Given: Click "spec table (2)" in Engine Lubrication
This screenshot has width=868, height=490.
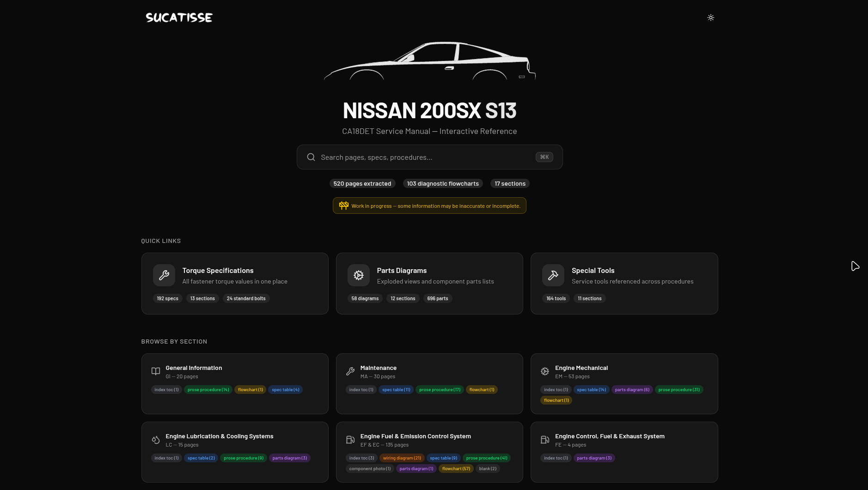Looking at the screenshot, I should point(201,458).
